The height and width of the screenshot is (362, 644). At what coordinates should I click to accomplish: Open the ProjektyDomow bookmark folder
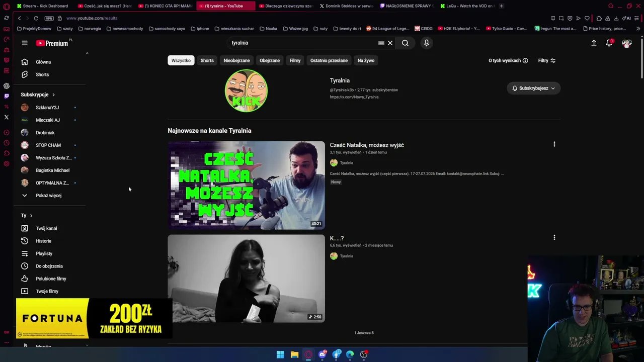coord(34,29)
